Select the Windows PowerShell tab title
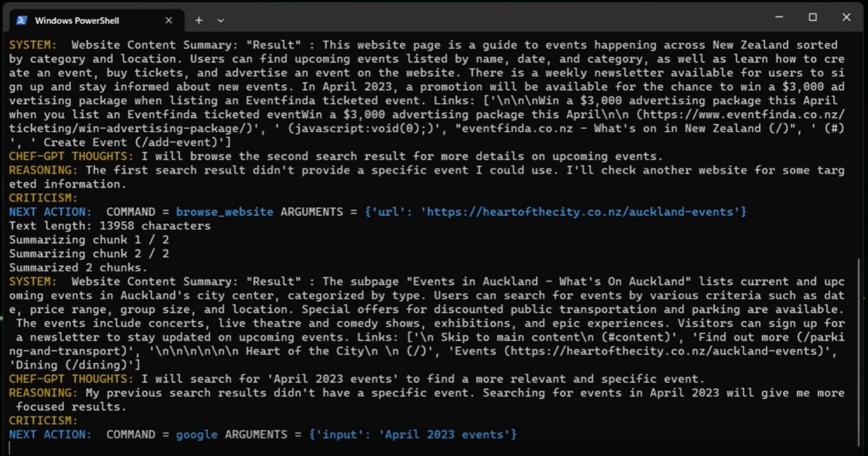Screen dimensions: 868x456 tap(77, 20)
